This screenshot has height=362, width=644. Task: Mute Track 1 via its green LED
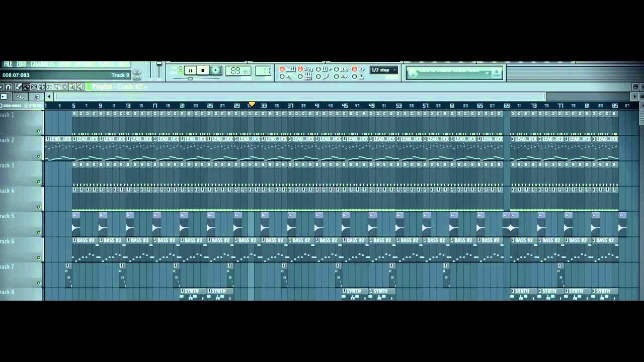pos(39,131)
